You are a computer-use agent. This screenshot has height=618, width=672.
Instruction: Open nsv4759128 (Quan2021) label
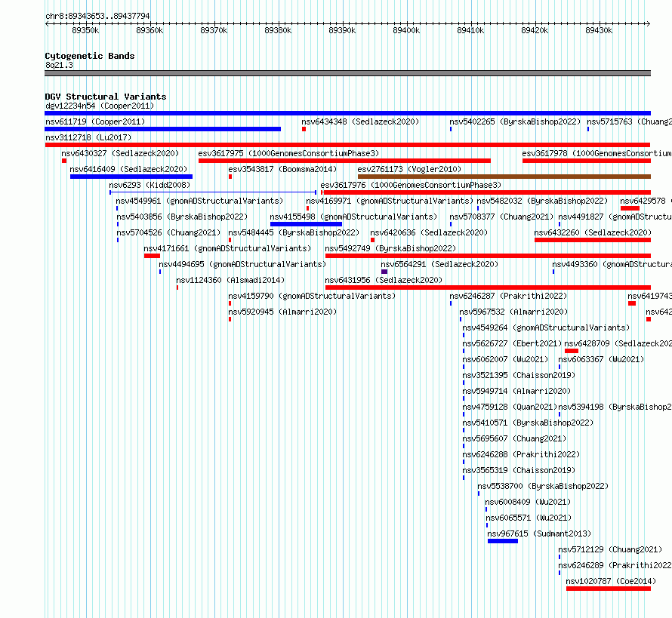point(510,407)
